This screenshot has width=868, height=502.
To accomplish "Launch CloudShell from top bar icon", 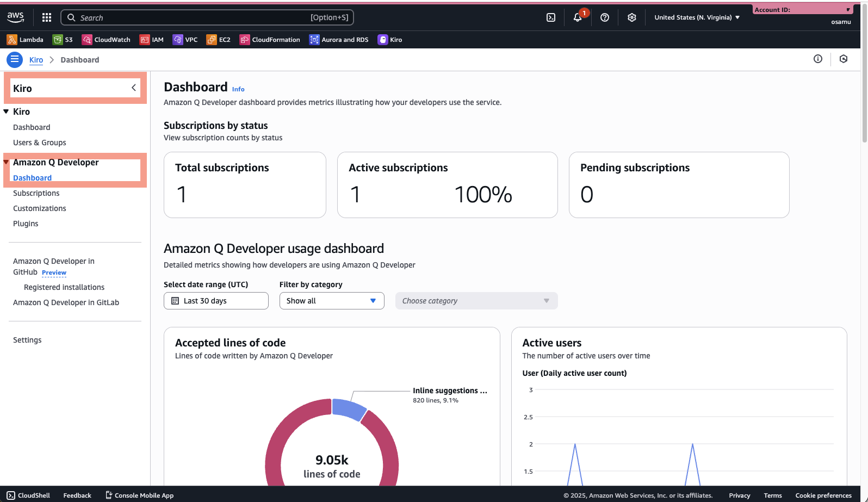I will click(551, 17).
